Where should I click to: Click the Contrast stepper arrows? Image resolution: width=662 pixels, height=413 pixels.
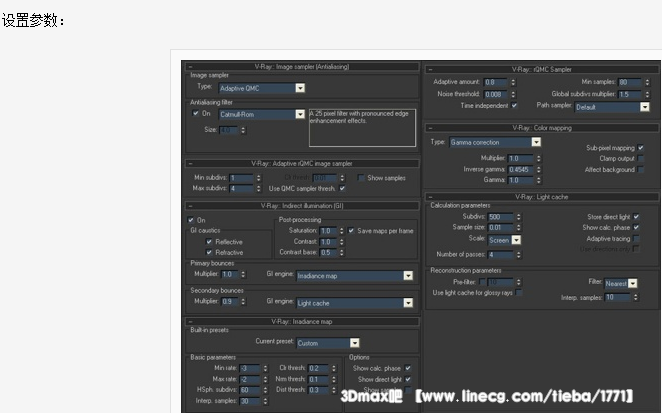pyautogui.click(x=342, y=242)
